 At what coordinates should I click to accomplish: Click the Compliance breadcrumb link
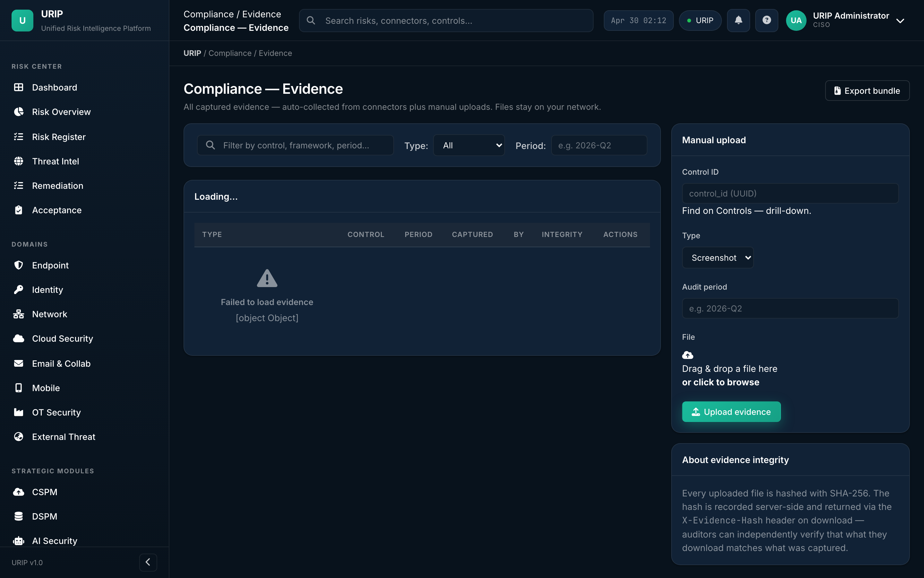point(230,53)
